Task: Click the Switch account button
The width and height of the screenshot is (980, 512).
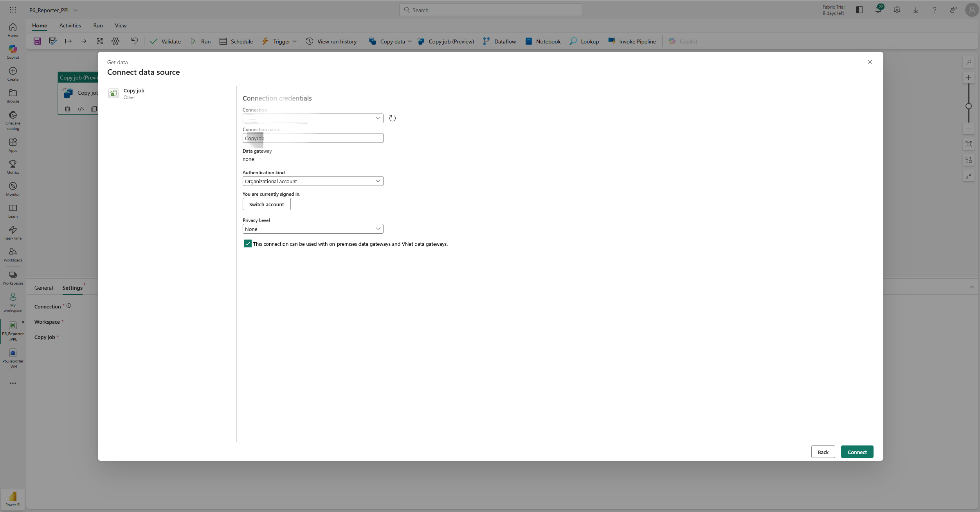Action: 266,204
